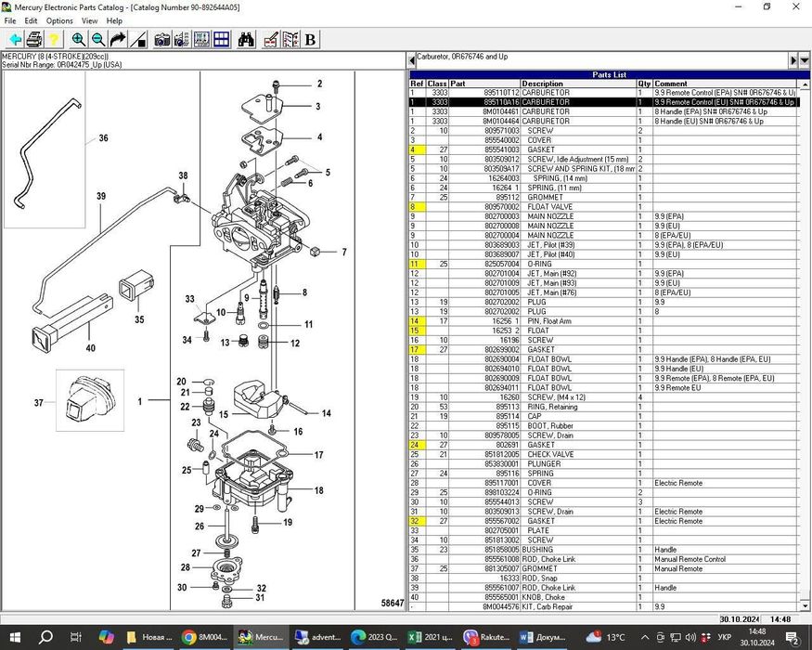Viewport: 812px width, 650px height.
Task: Click callout number 40 in diagram
Action: (91, 348)
